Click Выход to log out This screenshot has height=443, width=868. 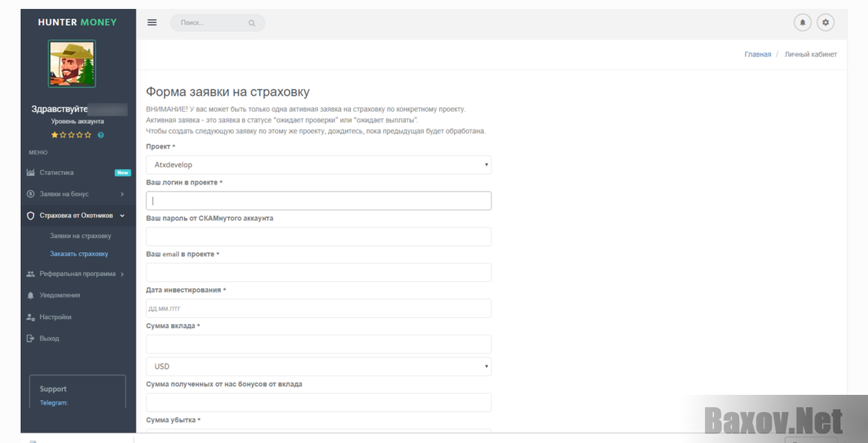pos(78,339)
